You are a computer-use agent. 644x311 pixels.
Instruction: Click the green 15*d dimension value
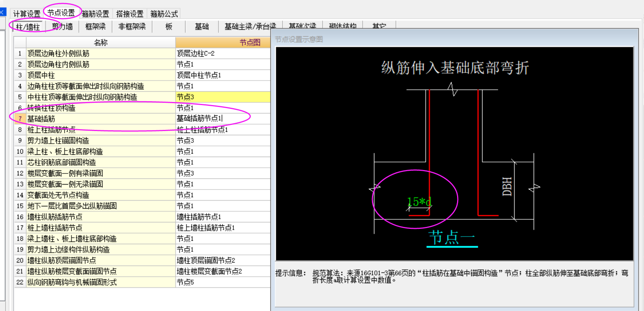(419, 201)
